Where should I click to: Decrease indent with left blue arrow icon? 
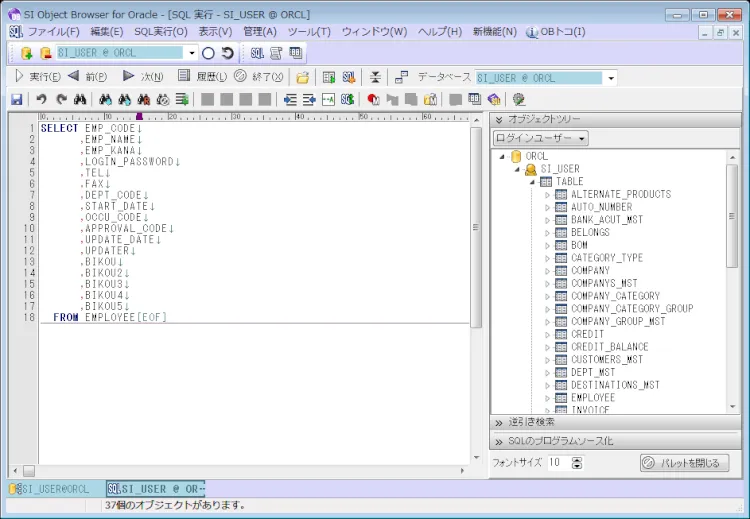tap(290, 99)
